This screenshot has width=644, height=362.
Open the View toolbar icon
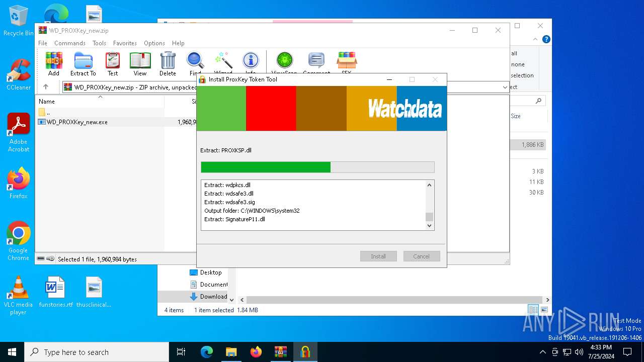tap(140, 61)
